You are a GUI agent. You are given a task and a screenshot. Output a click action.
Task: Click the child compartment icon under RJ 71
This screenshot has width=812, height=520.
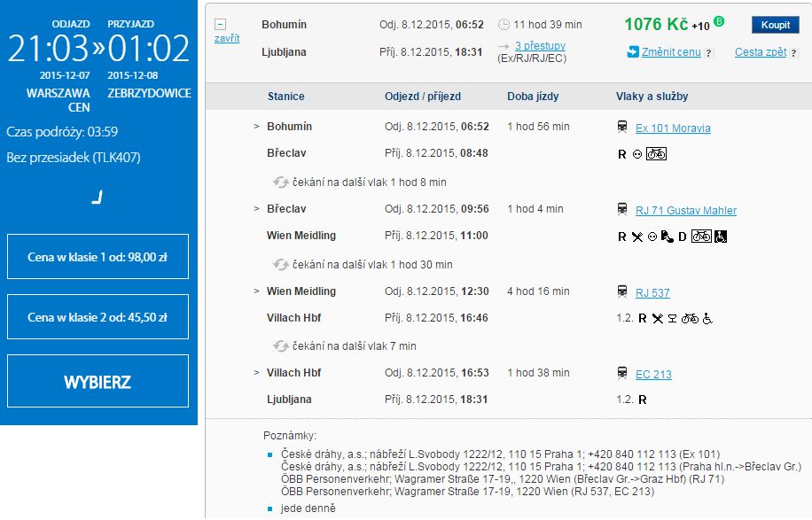tap(668, 237)
